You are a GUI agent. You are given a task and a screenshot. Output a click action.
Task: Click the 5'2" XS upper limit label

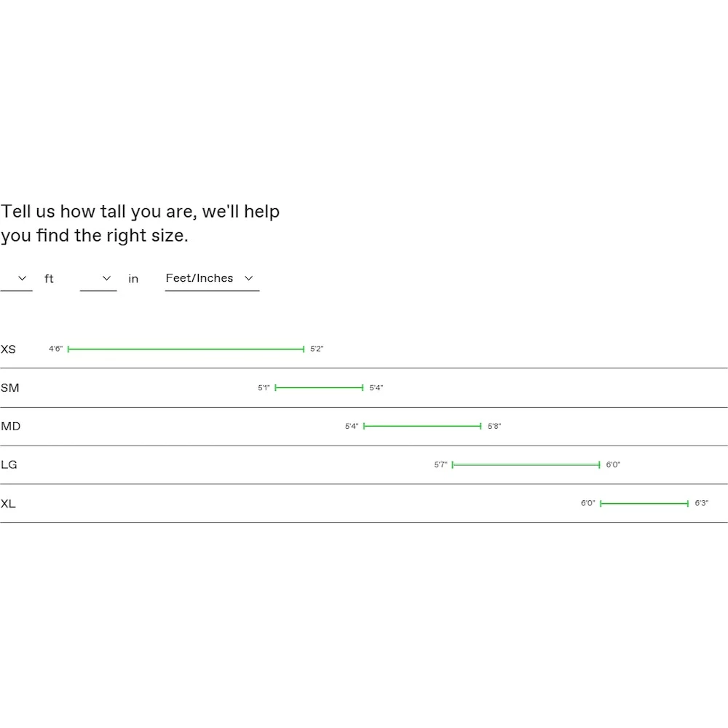[x=317, y=349]
